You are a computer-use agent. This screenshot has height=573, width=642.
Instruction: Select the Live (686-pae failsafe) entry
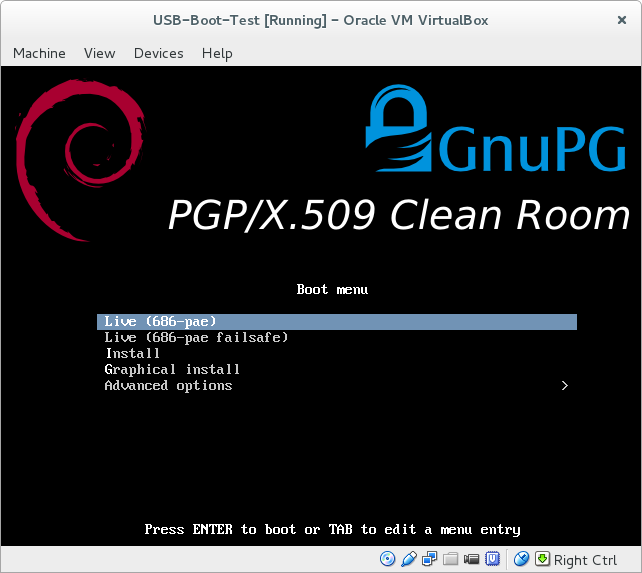[x=337, y=337]
